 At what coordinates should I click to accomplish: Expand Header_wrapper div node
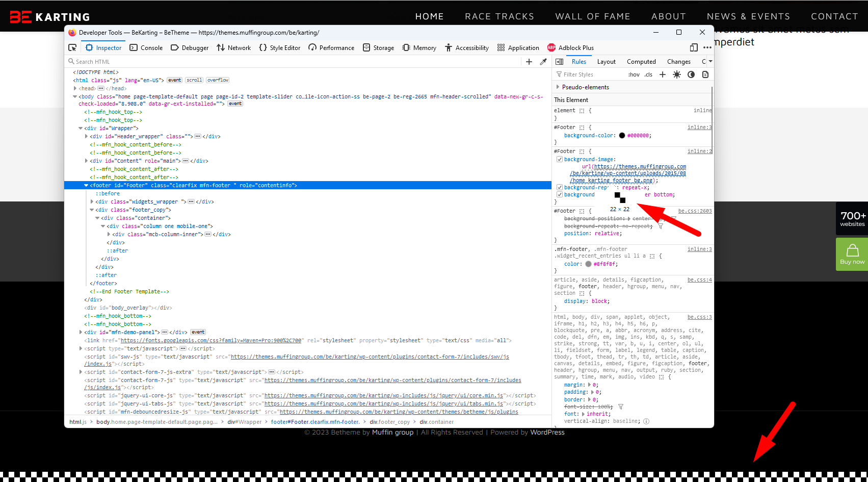pyautogui.click(x=86, y=136)
